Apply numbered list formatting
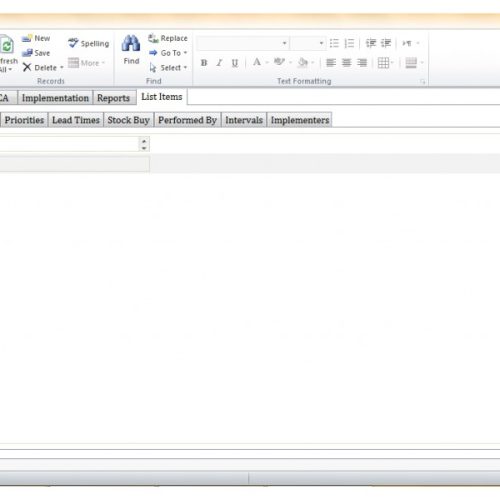The width and height of the screenshot is (500, 500). 349,43
